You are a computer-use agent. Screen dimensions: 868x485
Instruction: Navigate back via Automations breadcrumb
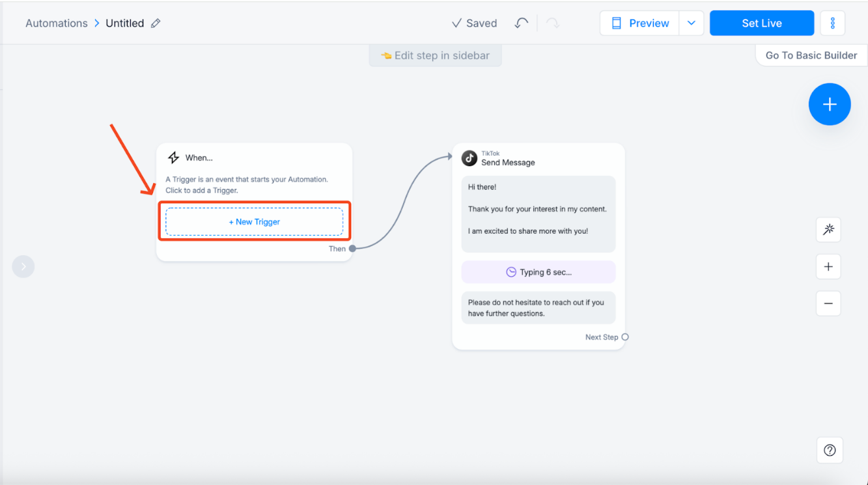[x=56, y=23]
